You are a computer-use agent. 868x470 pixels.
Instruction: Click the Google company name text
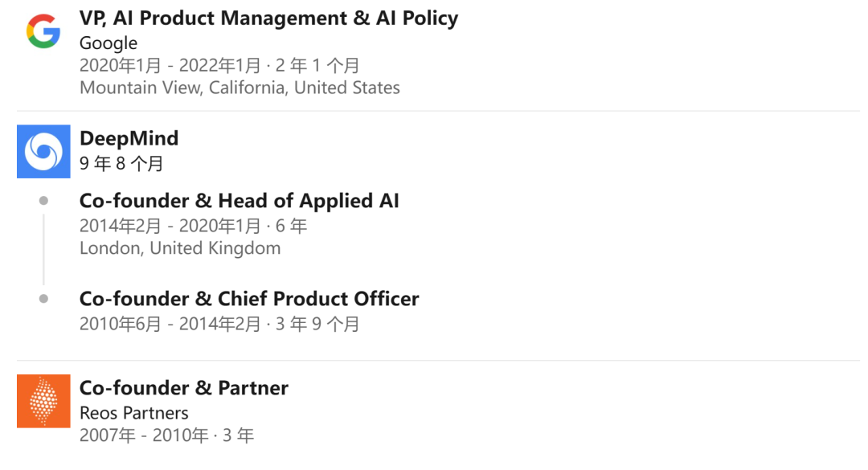(x=108, y=43)
